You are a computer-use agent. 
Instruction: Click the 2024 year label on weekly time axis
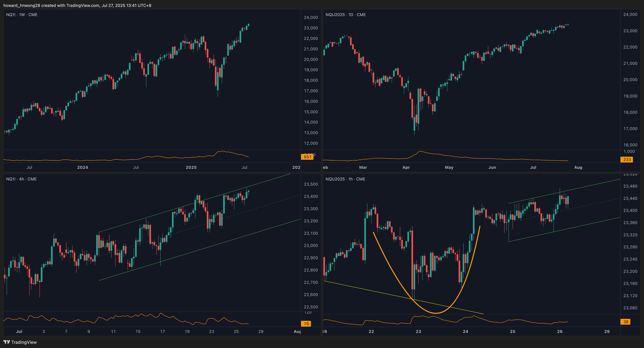83,168
